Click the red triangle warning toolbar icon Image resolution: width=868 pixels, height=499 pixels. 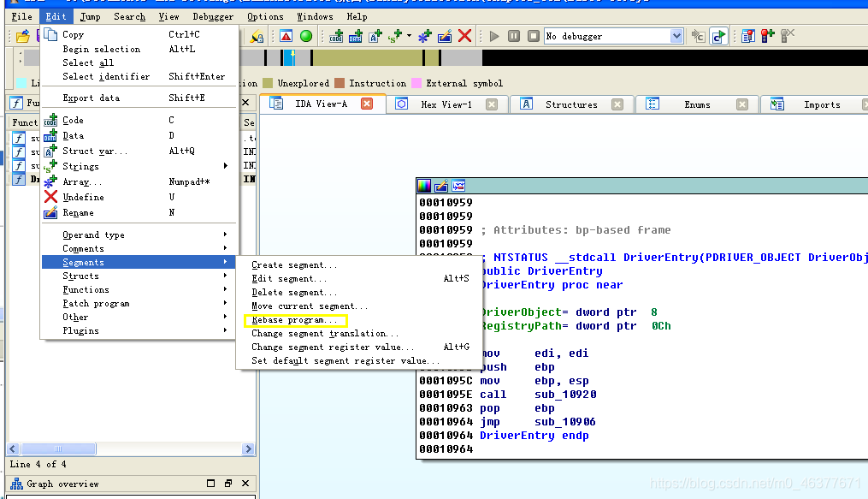click(x=286, y=37)
